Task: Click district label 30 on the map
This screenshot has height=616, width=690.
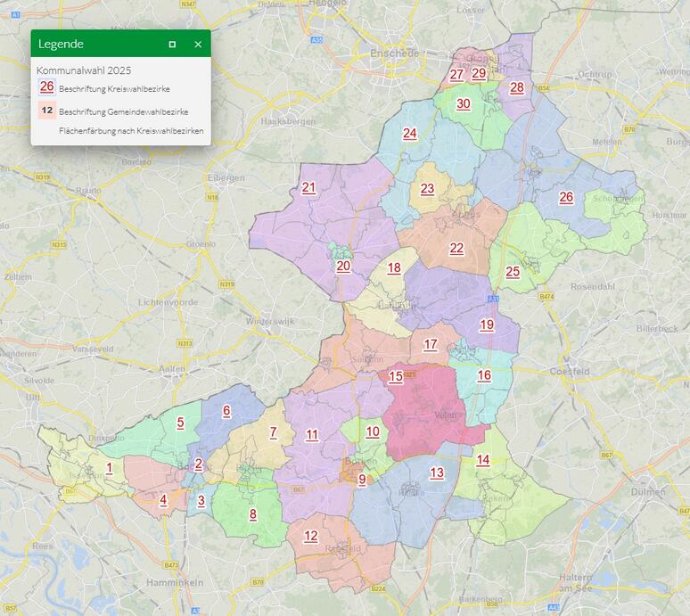Action: click(x=463, y=103)
